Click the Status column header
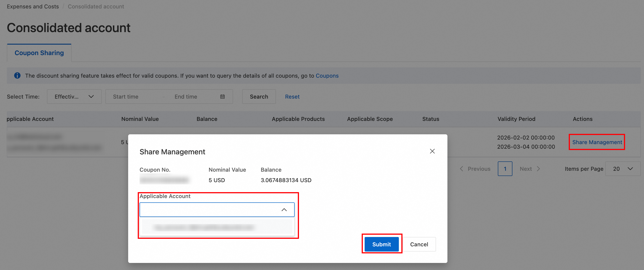The height and width of the screenshot is (270, 644). 431,119
